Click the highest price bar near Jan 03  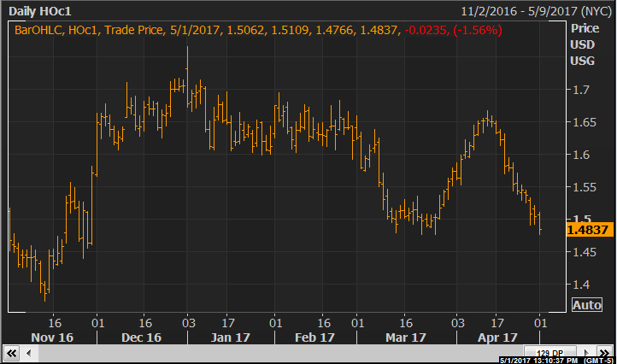(187, 77)
